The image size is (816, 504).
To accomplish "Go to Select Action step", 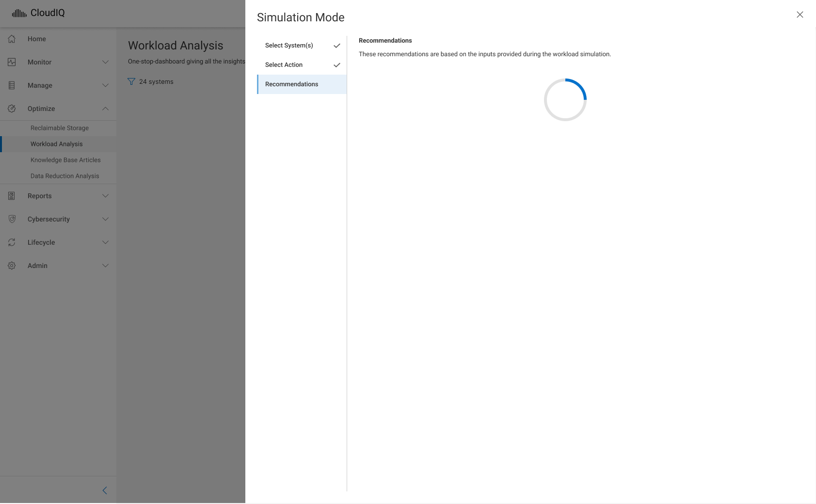I will (302, 65).
